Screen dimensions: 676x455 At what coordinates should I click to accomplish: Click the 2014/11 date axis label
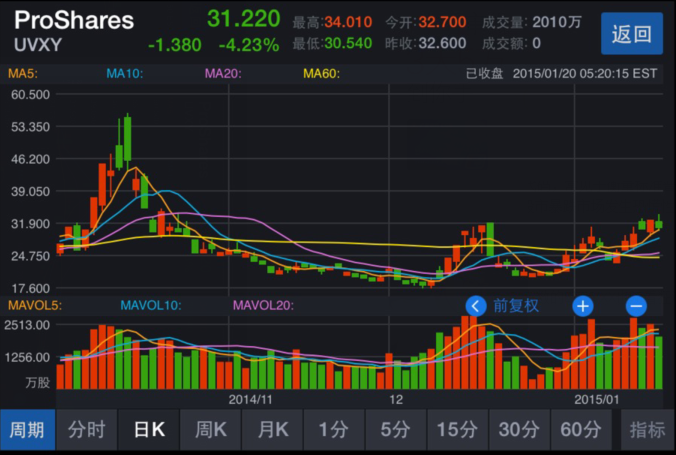click(250, 400)
